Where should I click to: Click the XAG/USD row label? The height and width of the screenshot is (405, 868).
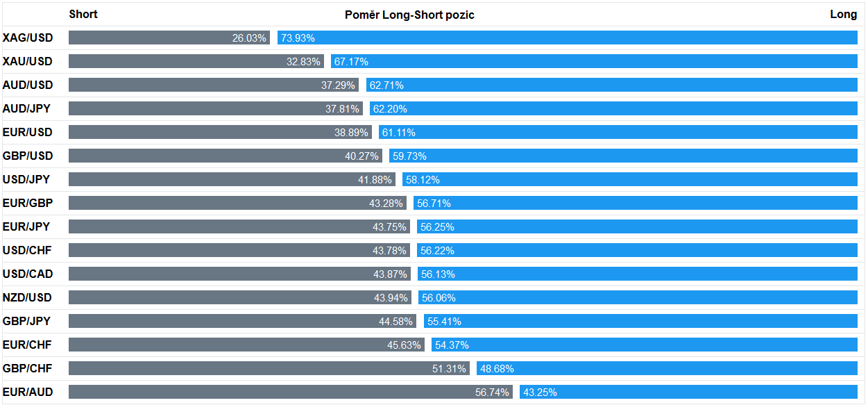click(x=28, y=38)
